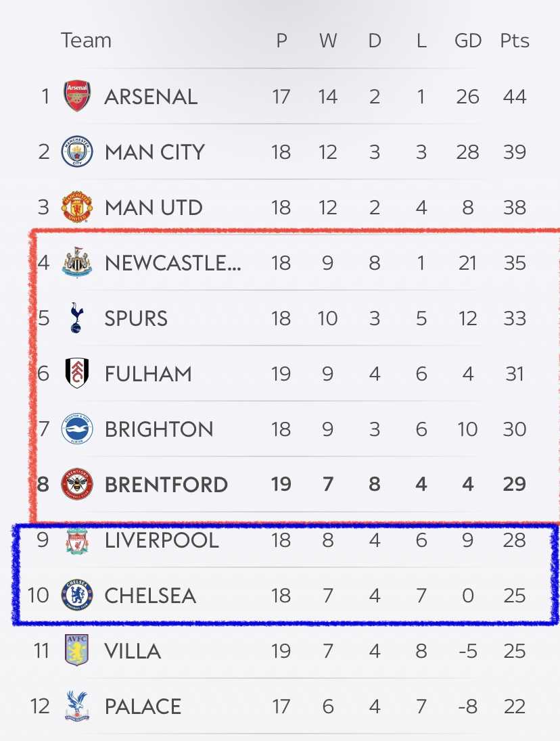Open the Chelsea lion badge

[77, 595]
